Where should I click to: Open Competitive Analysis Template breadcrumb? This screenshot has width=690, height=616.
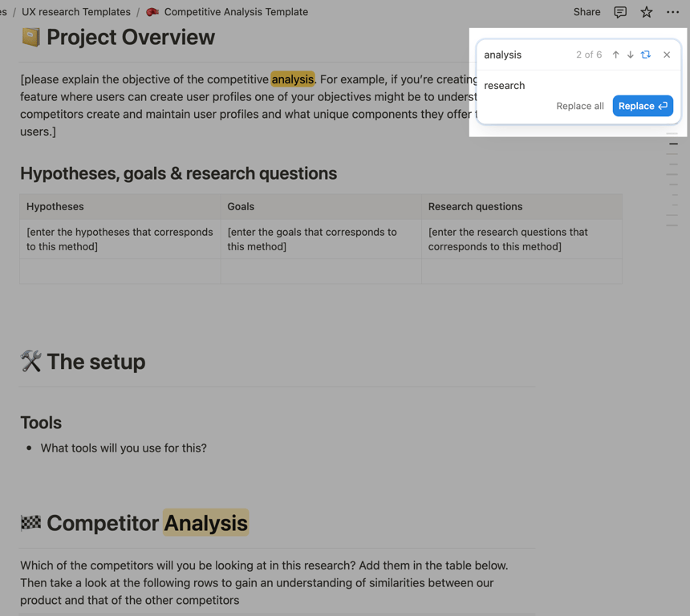[236, 12]
